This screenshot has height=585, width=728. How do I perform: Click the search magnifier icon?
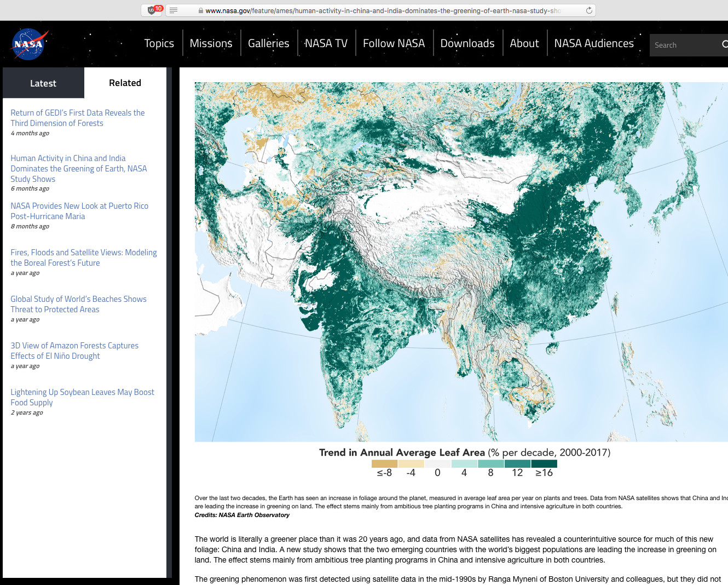pyautogui.click(x=725, y=45)
